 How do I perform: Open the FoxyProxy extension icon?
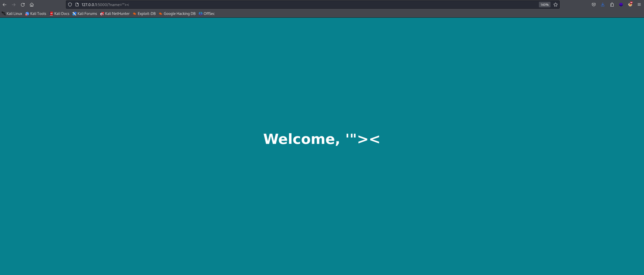point(630,4)
